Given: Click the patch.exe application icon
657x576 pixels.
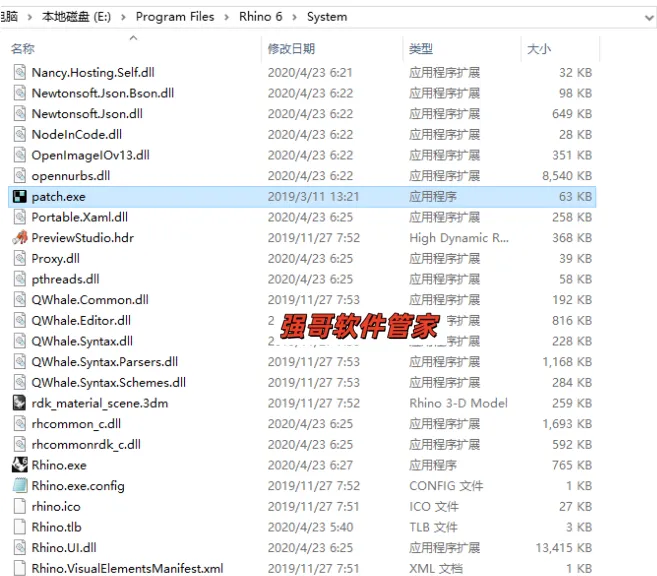Looking at the screenshot, I should (20, 196).
